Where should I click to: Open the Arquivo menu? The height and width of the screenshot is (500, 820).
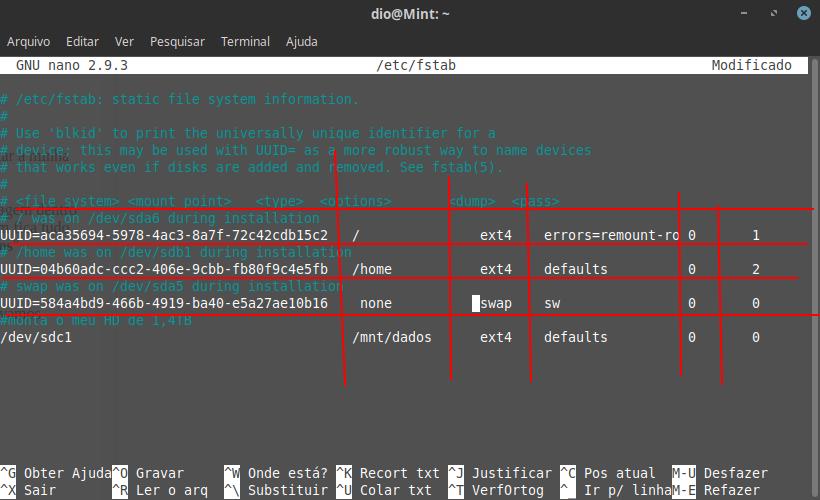[x=28, y=42]
